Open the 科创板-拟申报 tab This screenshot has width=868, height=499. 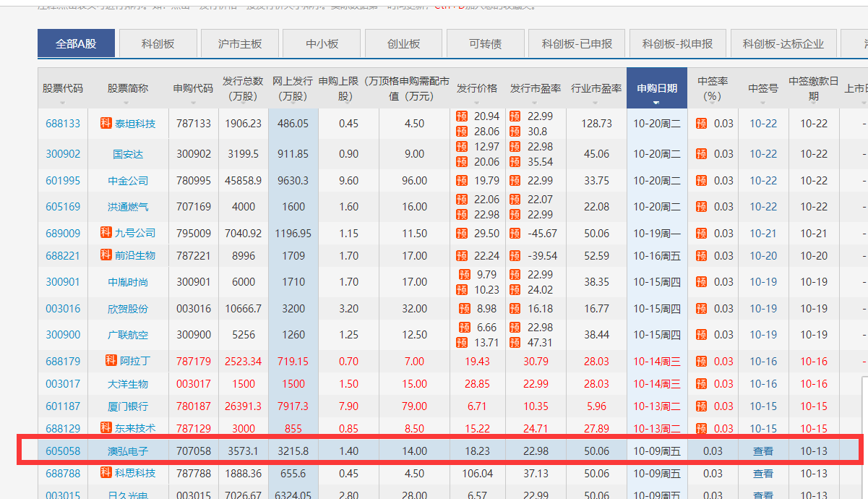677,43
